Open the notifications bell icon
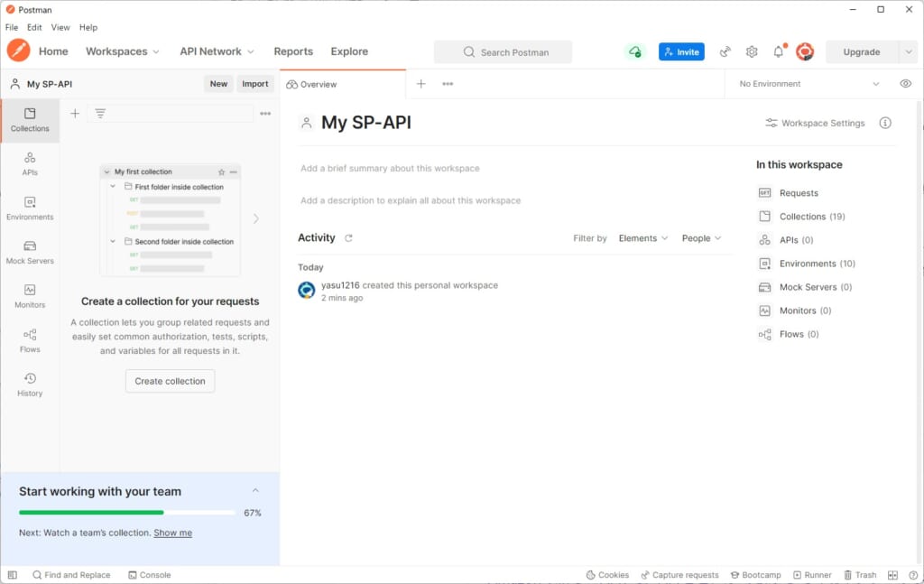Viewport: 924px width, 584px height. tap(779, 51)
